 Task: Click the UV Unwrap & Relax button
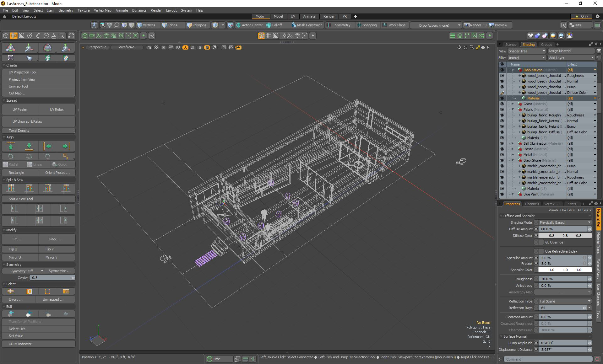tap(27, 121)
